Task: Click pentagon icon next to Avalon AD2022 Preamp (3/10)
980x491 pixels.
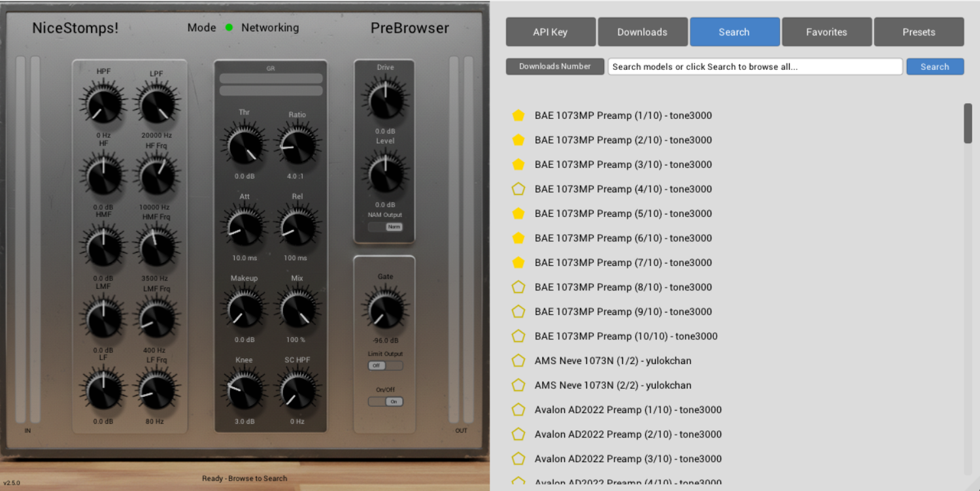Action: point(518,458)
